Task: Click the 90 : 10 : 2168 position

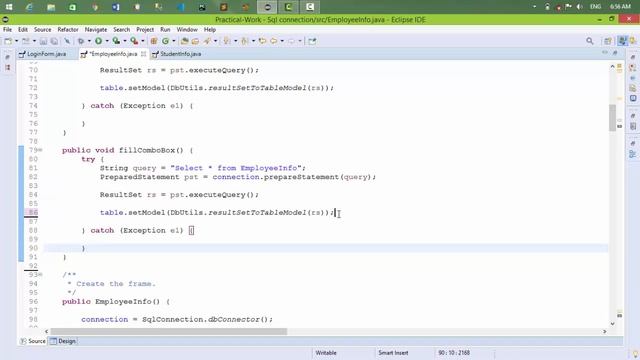Action: [x=454, y=353]
